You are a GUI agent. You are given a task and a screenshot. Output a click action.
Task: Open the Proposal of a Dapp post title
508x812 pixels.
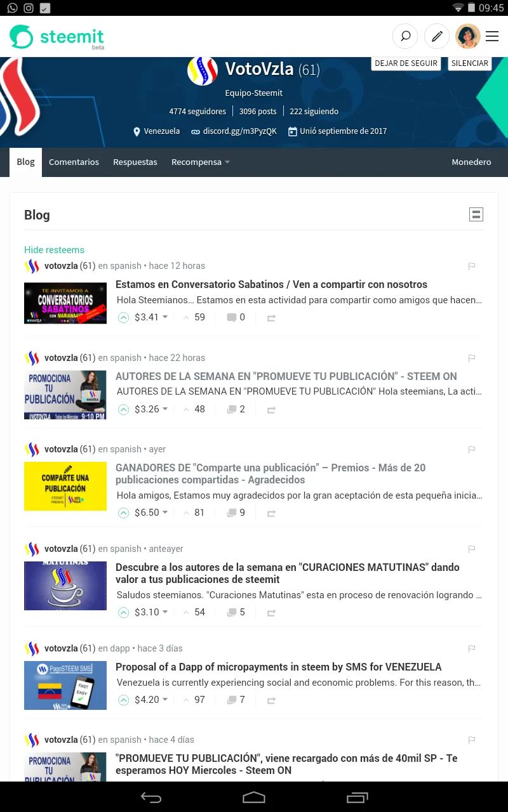[279, 667]
